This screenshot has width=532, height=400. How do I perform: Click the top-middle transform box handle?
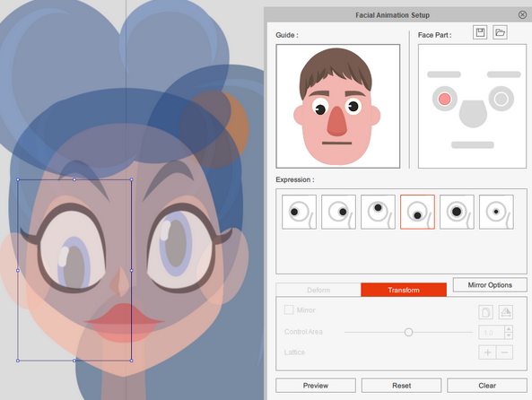click(x=74, y=179)
